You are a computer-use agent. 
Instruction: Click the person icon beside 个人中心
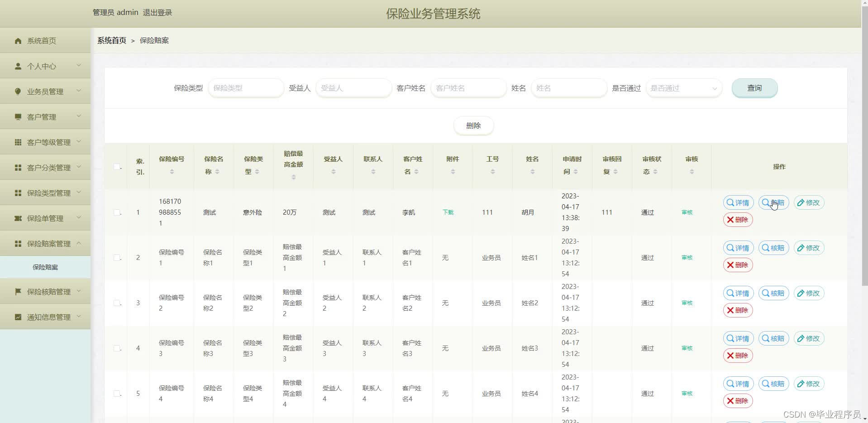click(18, 66)
